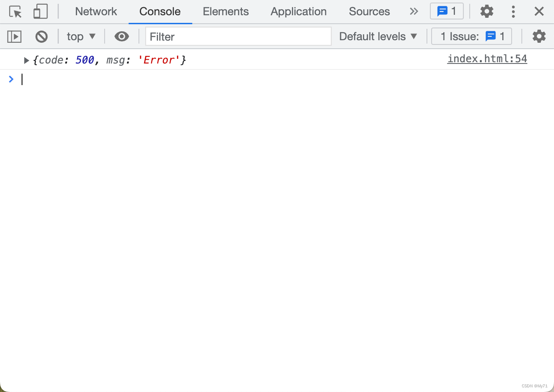
Task: Create a live expression with eye icon
Action: tap(122, 37)
